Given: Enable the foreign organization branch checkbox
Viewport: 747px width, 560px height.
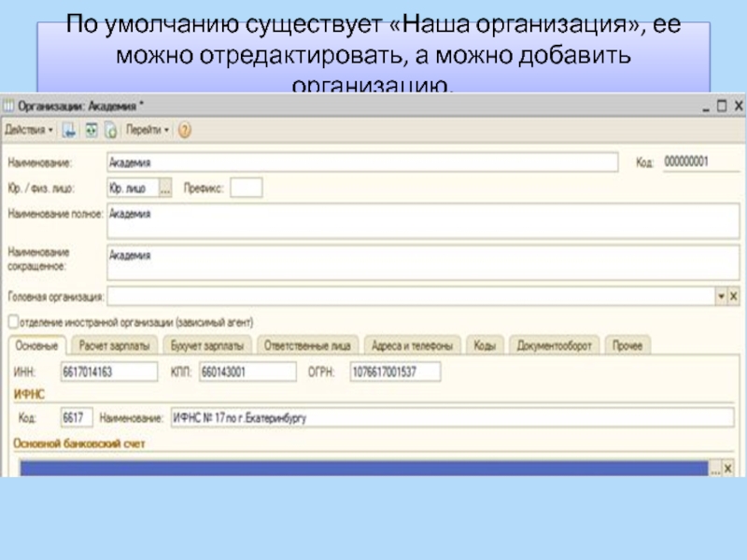Looking at the screenshot, I should 13,321.
